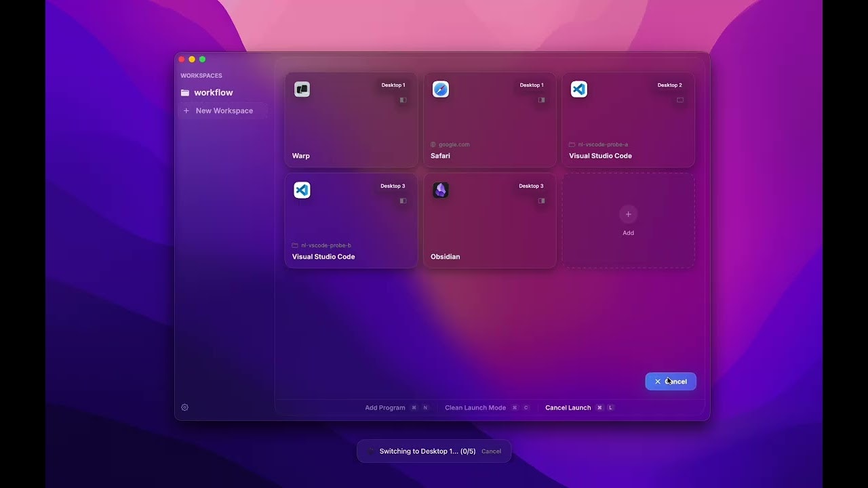This screenshot has width=868, height=488.
Task: Click the WORKSPACES sidebar heading
Action: tap(201, 76)
